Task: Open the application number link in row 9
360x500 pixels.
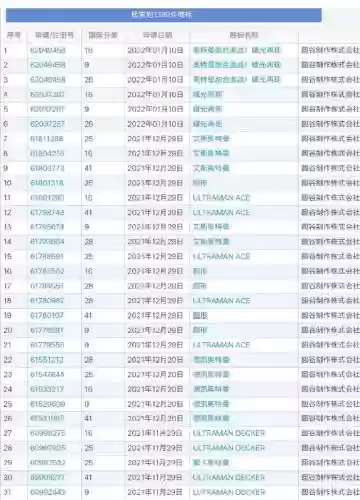Action: click(x=47, y=168)
